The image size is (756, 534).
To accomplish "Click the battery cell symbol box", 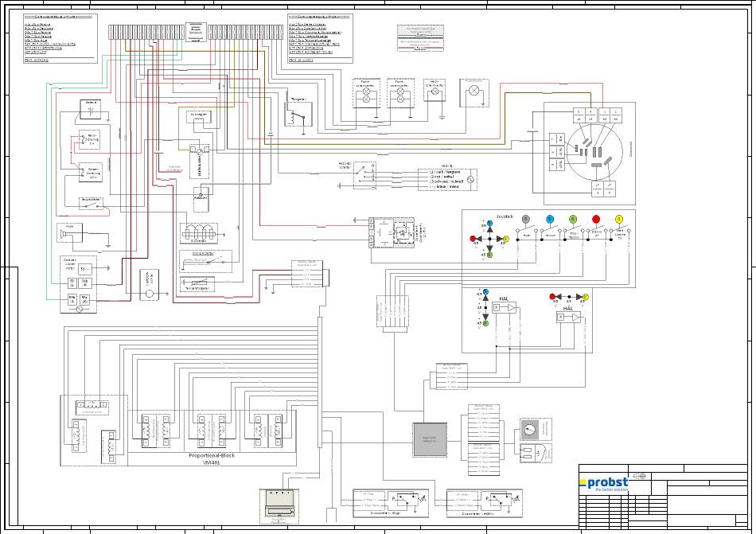I will pyautogui.click(x=91, y=110).
